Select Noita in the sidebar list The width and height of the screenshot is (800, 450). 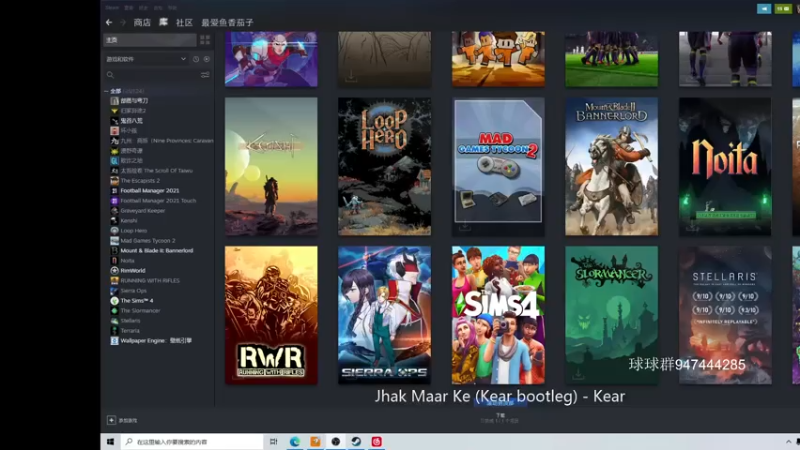(x=128, y=261)
